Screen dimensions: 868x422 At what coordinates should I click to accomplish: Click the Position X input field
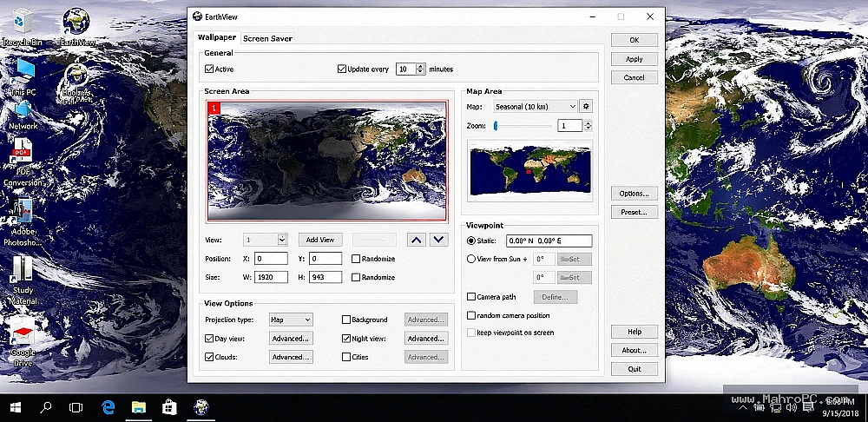coord(271,259)
